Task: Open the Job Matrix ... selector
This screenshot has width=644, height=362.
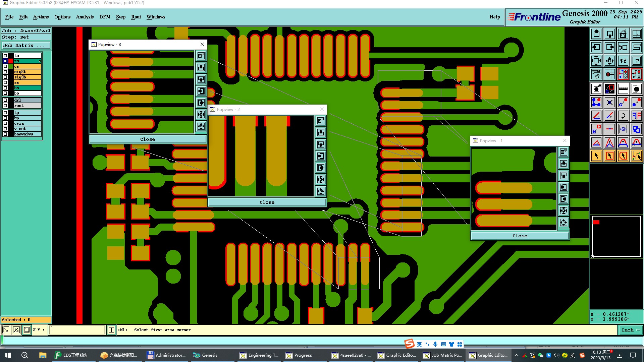Action: [26, 46]
